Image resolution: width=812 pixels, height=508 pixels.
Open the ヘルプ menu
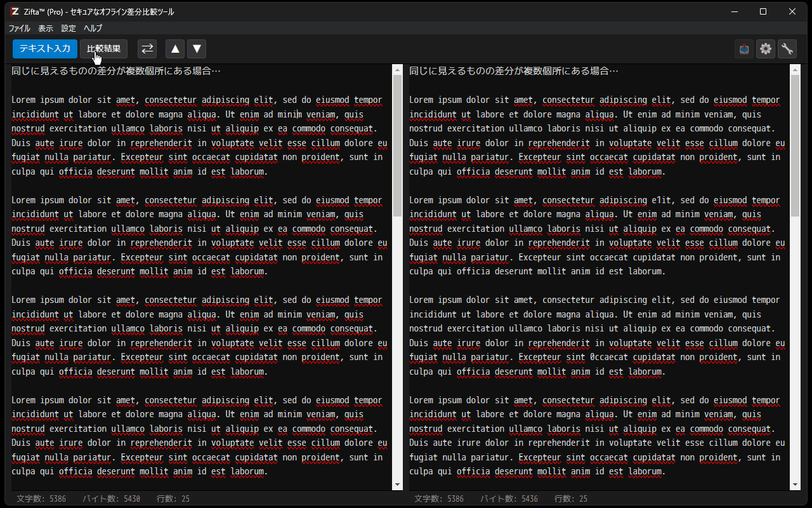tap(93, 29)
